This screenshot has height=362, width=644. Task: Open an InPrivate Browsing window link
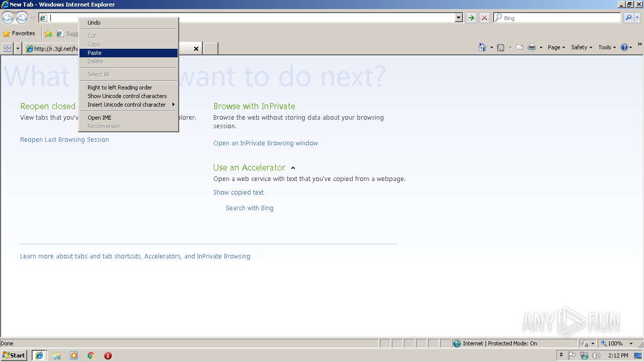point(266,143)
